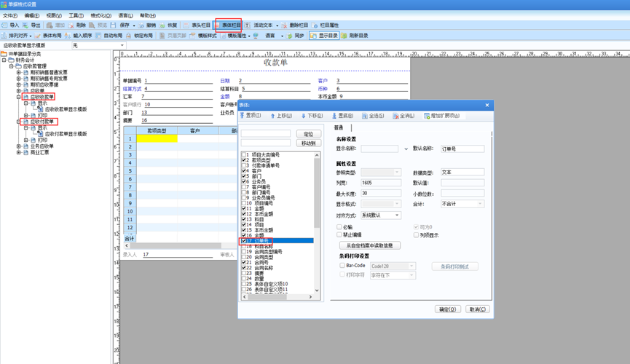The image size is (630, 364).
Task: Open the 对齐方式 alignment dropdown
Action: pyautogui.click(x=381, y=215)
